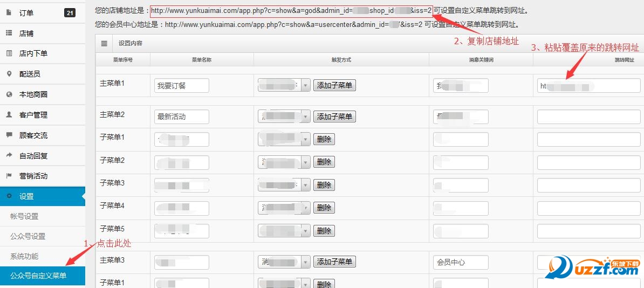
Task: Click the share arrow icon for 自动回复
Action: 9,155
